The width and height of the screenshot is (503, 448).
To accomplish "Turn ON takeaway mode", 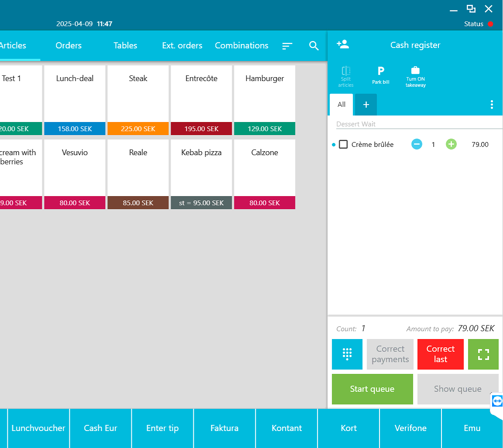I will (415, 76).
